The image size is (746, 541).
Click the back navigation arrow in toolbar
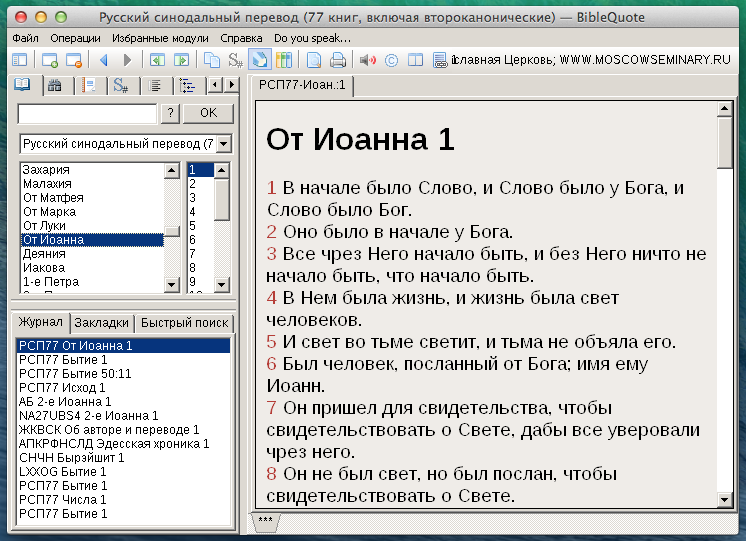[x=103, y=60]
